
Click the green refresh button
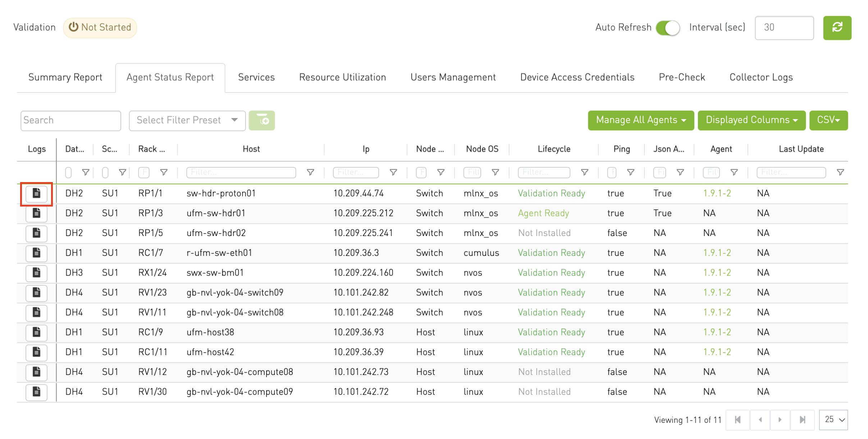(837, 28)
